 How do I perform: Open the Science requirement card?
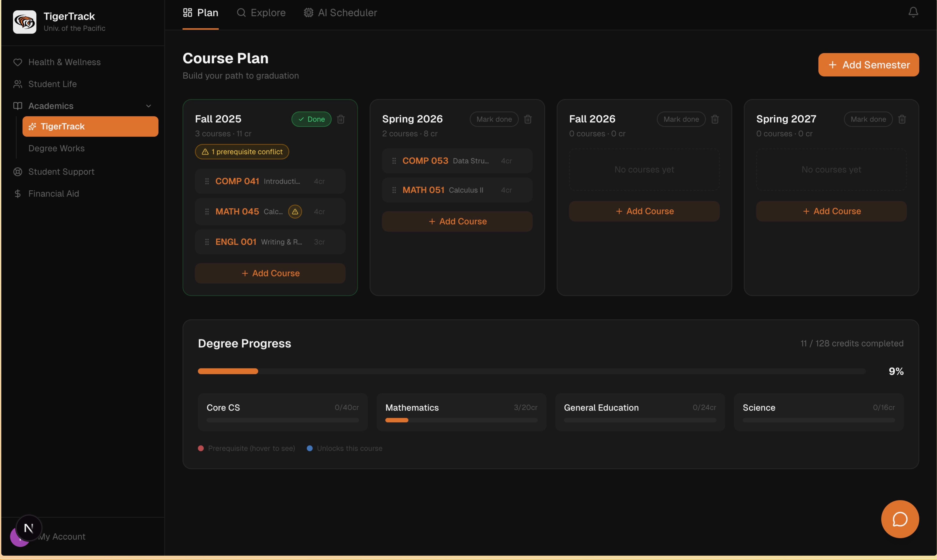819,412
